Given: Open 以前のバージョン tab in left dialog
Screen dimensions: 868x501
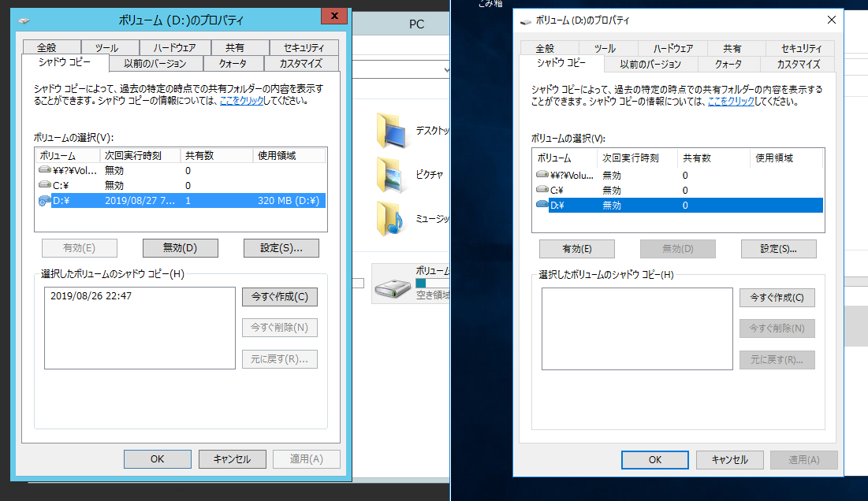Looking at the screenshot, I should click(155, 64).
